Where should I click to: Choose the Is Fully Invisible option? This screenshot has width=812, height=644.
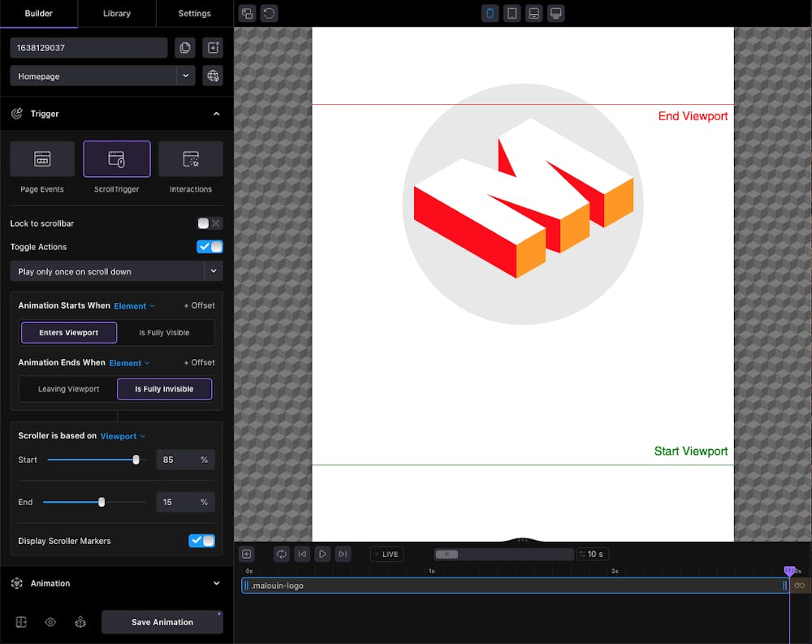[x=164, y=389]
